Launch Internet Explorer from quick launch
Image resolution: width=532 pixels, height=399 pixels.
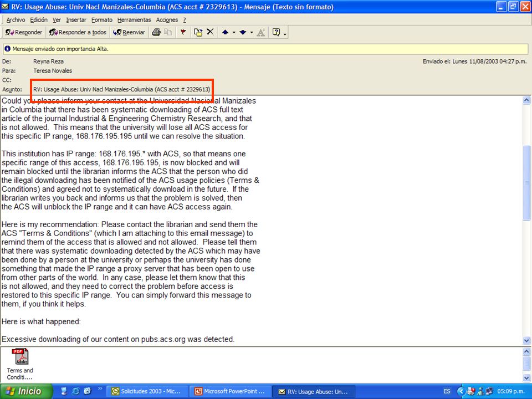(76, 391)
